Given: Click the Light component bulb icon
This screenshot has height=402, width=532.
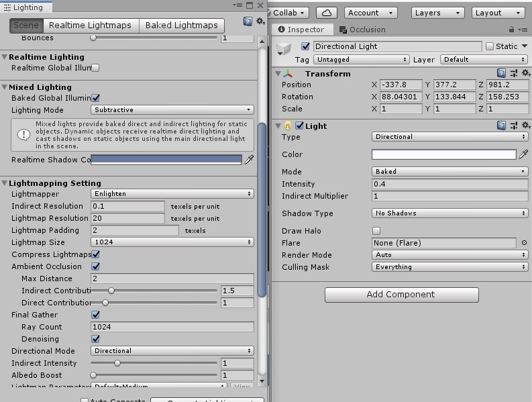Looking at the screenshot, I should click(288, 126).
